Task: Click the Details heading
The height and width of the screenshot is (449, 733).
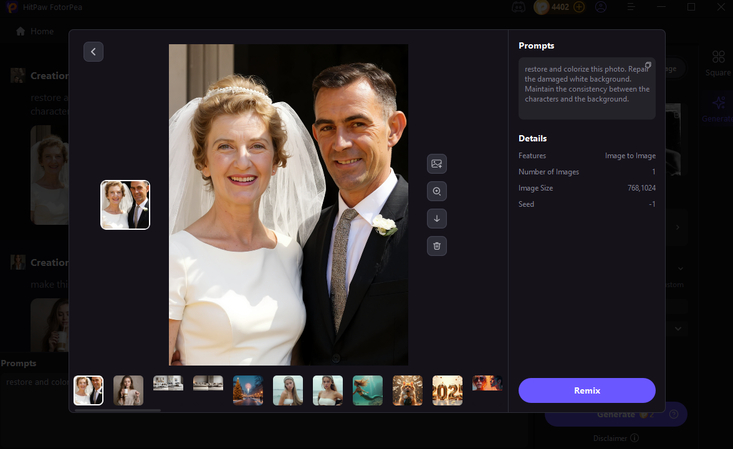Action: coord(532,138)
